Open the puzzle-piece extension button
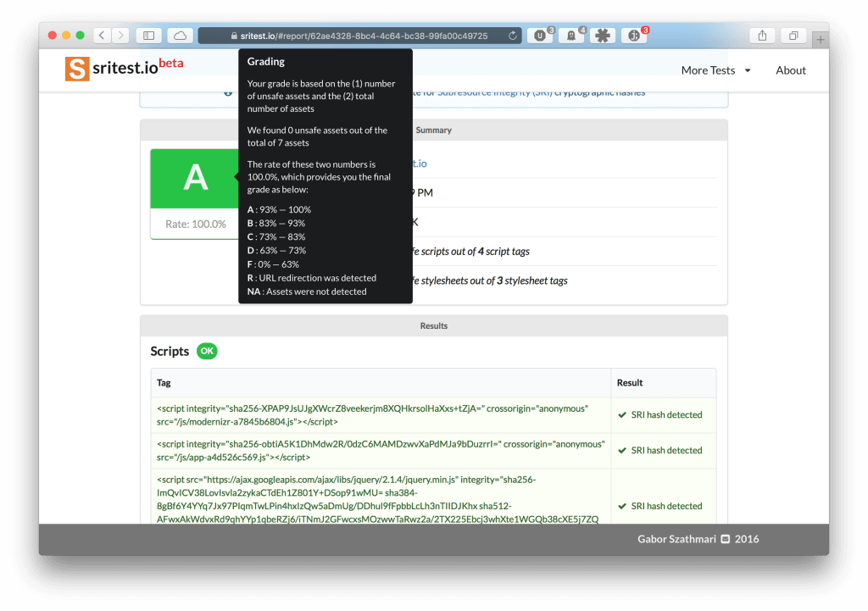The width and height of the screenshot is (868, 611). 603,36
